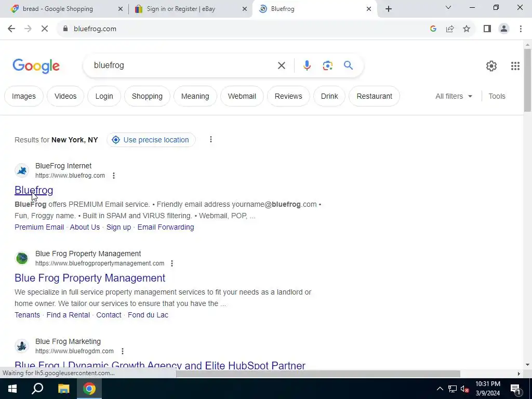Viewport: 532px width, 399px height.
Task: Stop loading the page
Action: 45,29
